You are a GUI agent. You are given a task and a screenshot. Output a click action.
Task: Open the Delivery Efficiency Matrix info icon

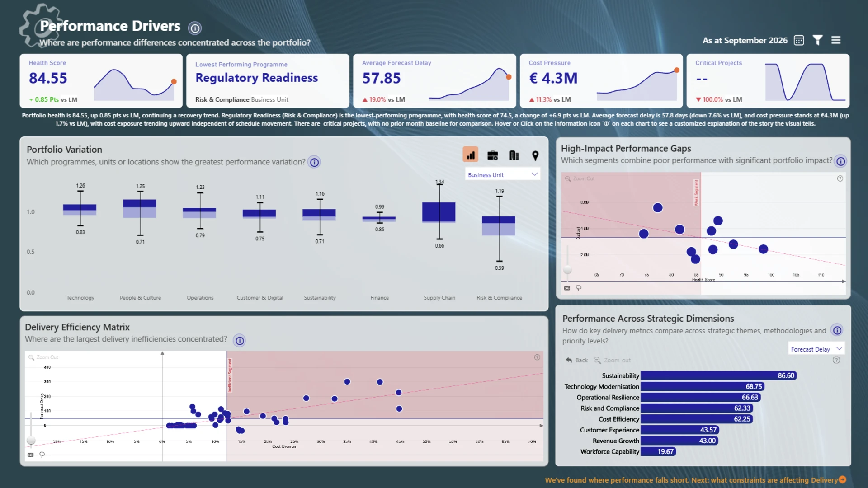pos(240,341)
